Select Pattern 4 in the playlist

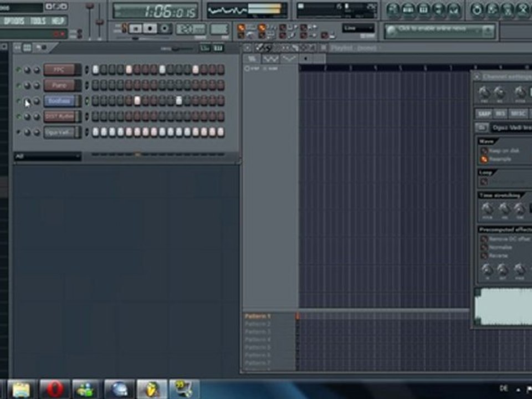pyautogui.click(x=258, y=340)
